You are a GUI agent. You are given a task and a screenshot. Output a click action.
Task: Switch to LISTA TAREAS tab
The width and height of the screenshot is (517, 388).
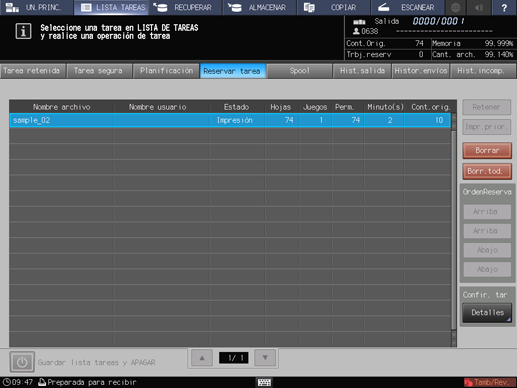(112, 7)
